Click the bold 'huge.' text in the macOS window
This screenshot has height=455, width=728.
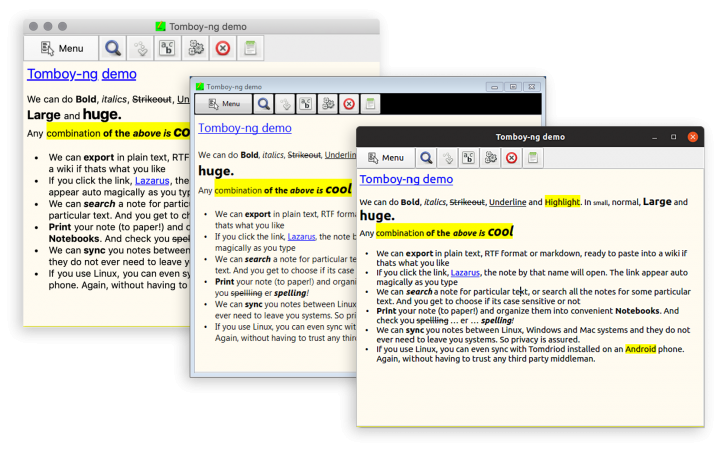[102, 114]
